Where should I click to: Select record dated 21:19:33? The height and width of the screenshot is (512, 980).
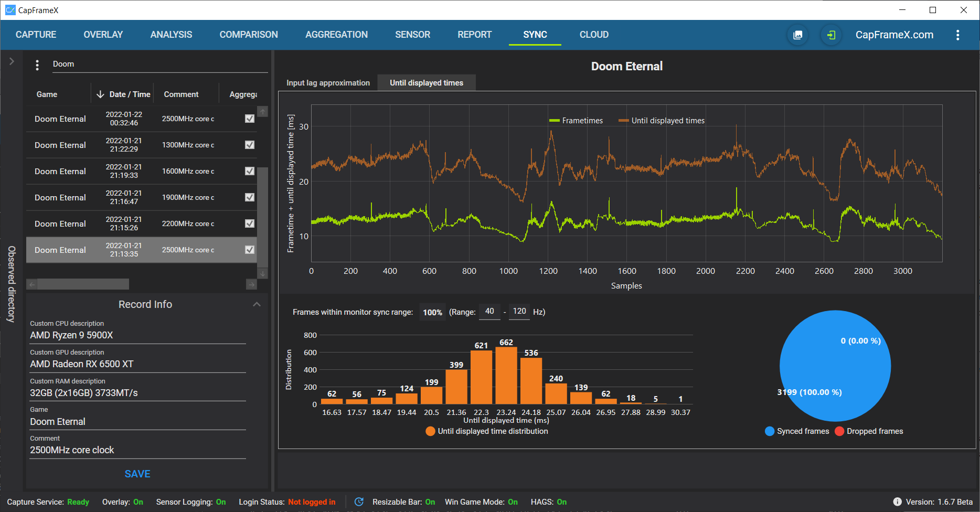point(142,171)
